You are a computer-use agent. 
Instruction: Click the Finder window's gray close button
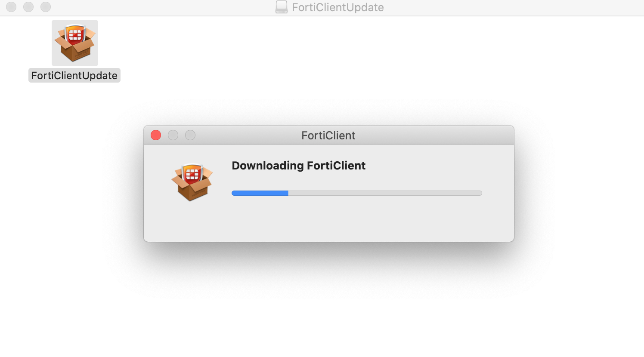tap(11, 7)
